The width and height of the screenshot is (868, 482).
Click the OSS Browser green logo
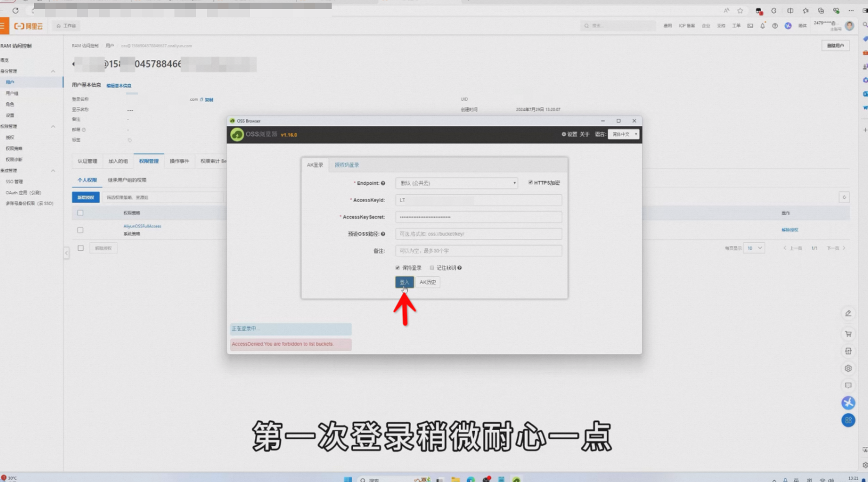point(237,135)
